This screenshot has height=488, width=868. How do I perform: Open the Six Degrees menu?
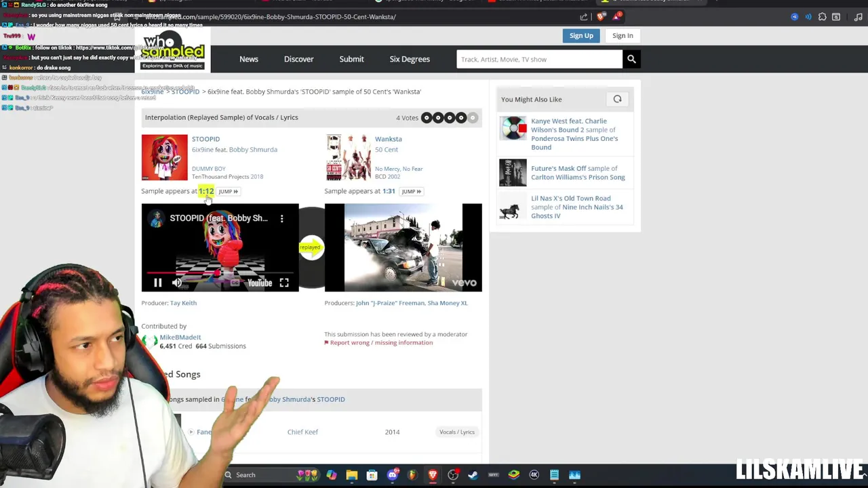pos(410,59)
